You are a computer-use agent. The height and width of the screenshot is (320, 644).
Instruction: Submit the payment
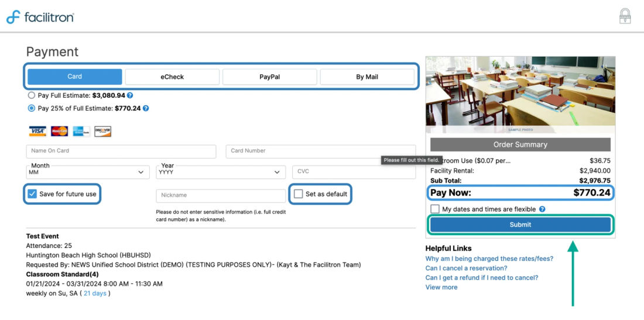tap(520, 225)
